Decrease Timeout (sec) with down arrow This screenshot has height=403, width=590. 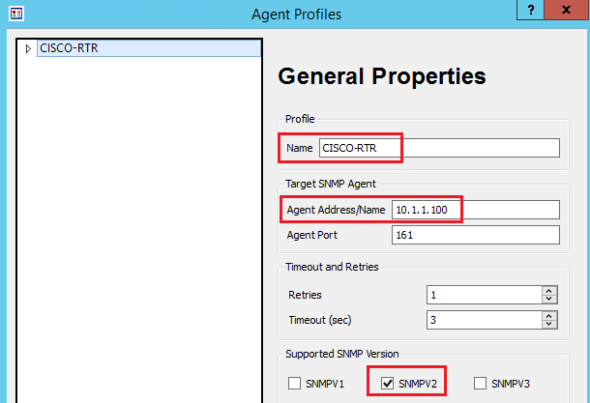[x=549, y=324]
